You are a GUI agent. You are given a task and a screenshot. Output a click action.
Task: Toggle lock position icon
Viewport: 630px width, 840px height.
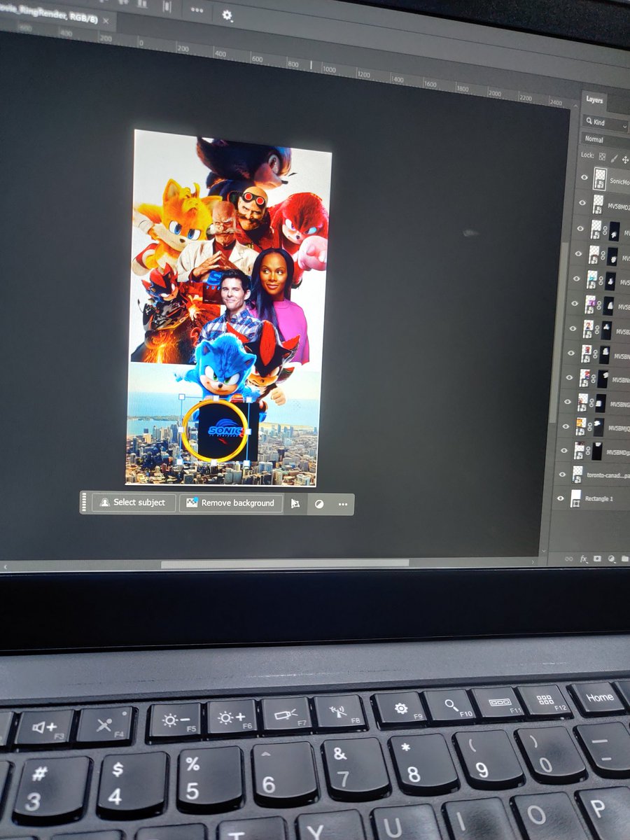tap(625, 160)
